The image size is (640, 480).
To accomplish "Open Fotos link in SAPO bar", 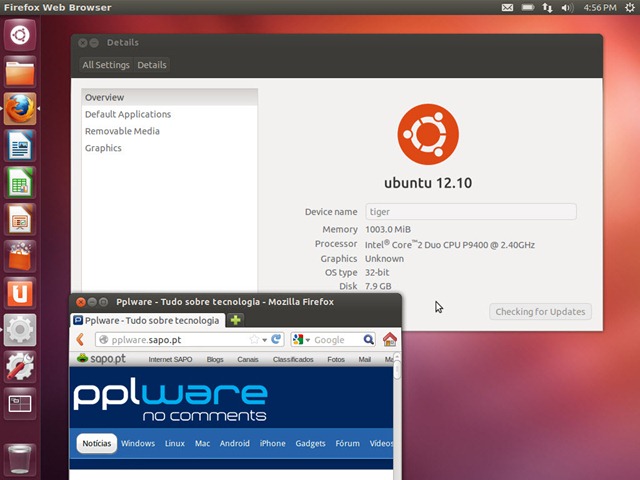I will [336, 359].
